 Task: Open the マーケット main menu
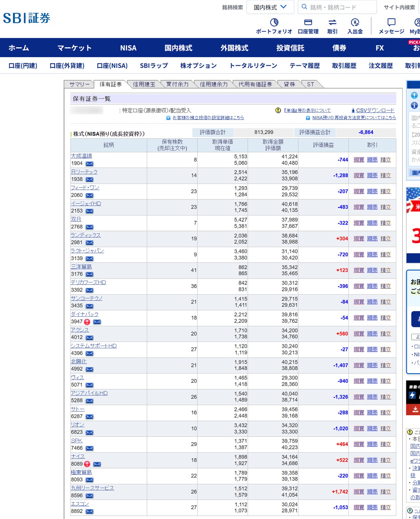point(74,48)
